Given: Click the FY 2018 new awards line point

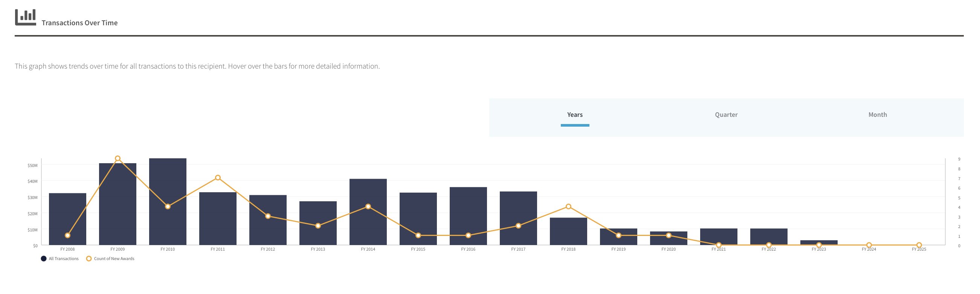Looking at the screenshot, I should [568, 207].
